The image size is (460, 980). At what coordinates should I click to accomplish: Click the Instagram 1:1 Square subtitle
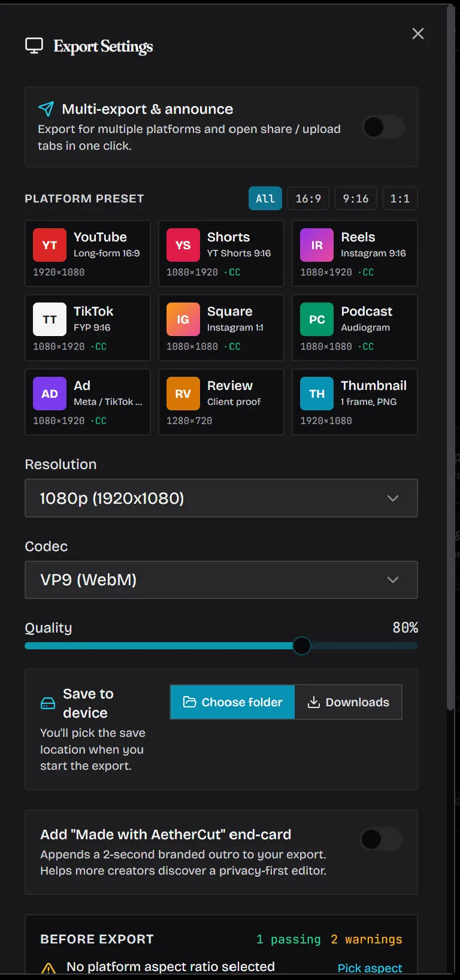click(235, 328)
